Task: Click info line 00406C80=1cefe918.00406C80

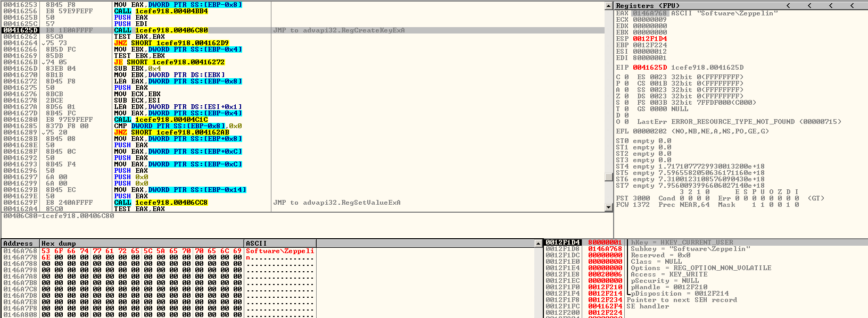Action: [x=59, y=216]
